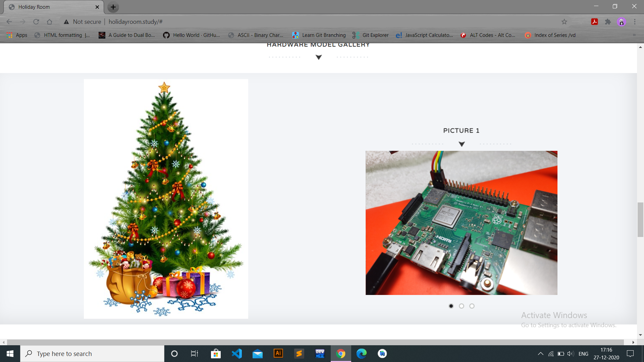Click triangle below Hardware Model Gallery heading

click(319, 57)
